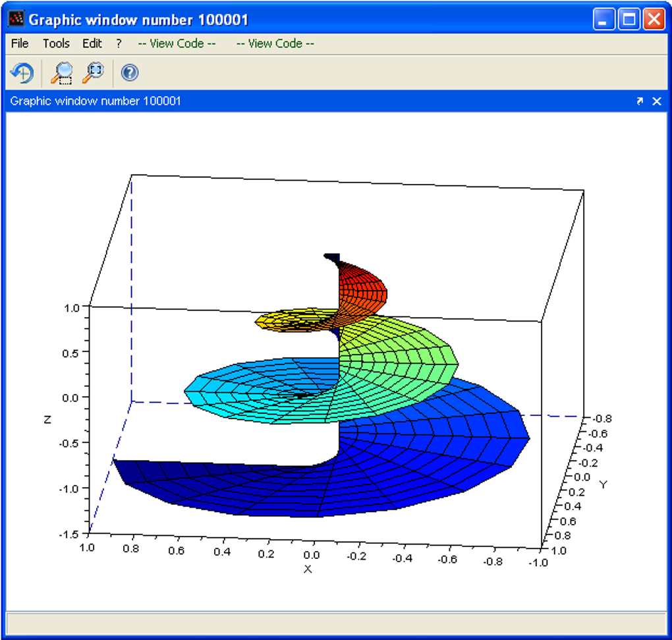Click the first -- View Code -- item
The height and width of the screenshot is (640, 672).
pyautogui.click(x=177, y=44)
